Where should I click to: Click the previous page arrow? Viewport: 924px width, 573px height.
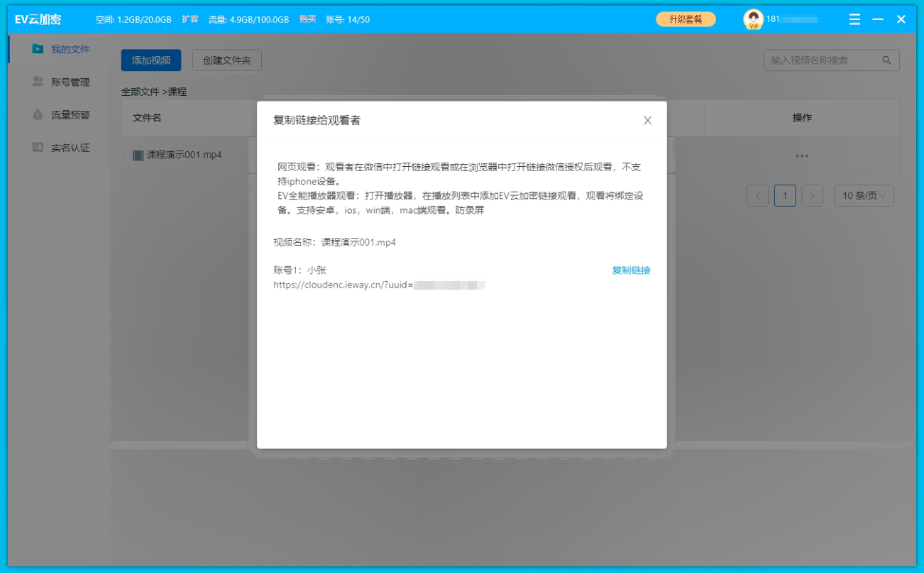(x=758, y=195)
